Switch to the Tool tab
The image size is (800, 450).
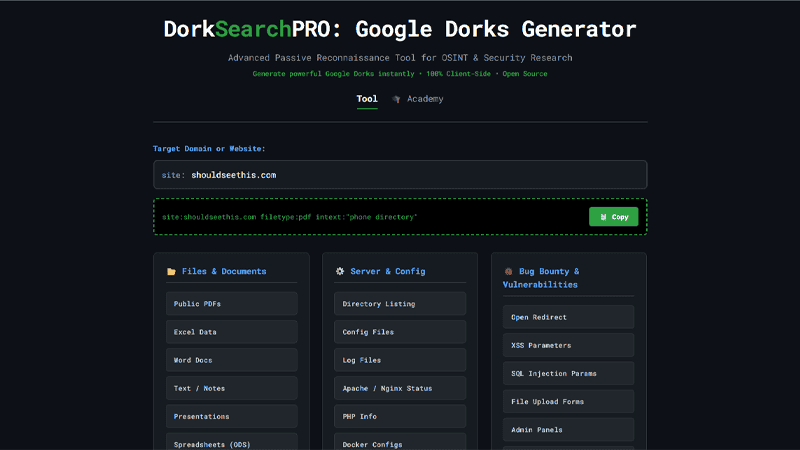point(367,99)
